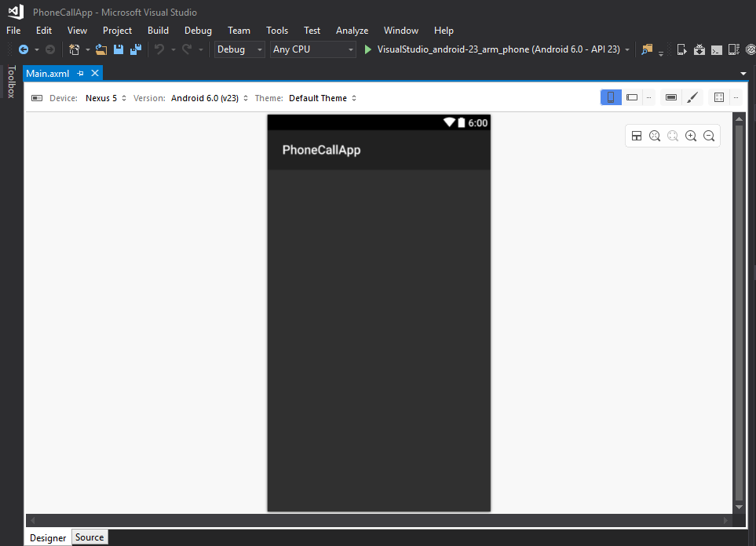Open the Build menu
Viewport: 756px width, 546px height.
pyautogui.click(x=158, y=31)
